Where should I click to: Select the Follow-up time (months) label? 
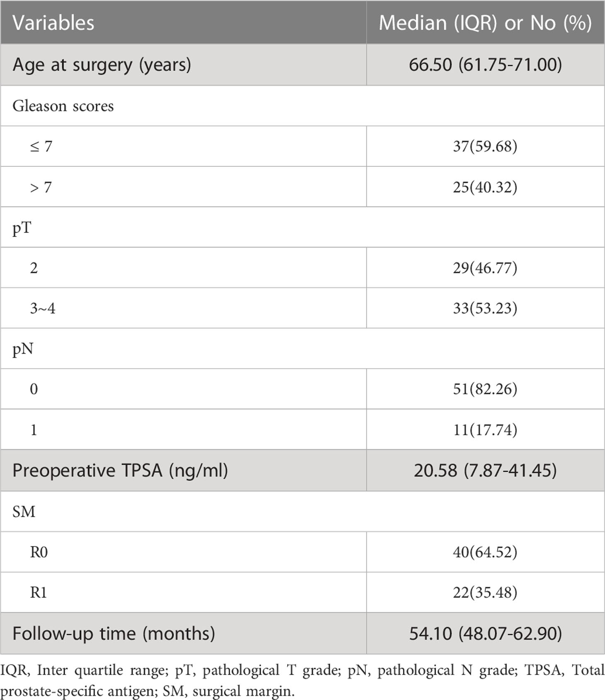pyautogui.click(x=114, y=634)
